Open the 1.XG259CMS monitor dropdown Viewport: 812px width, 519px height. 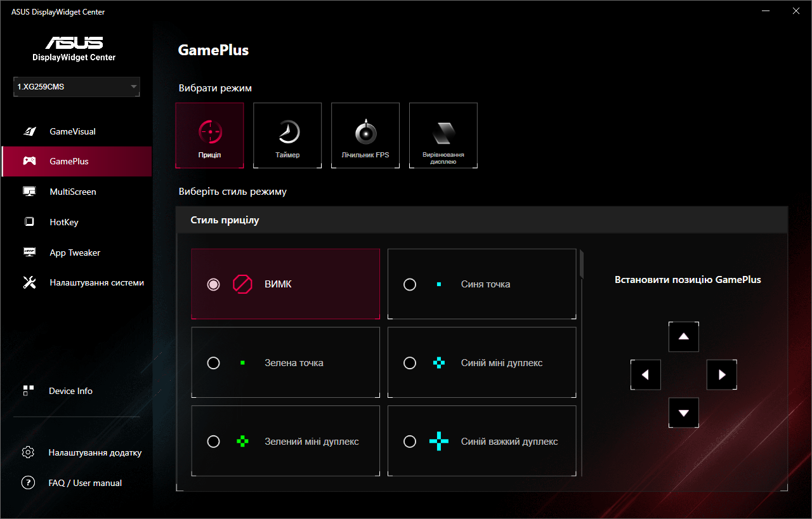pyautogui.click(x=76, y=86)
